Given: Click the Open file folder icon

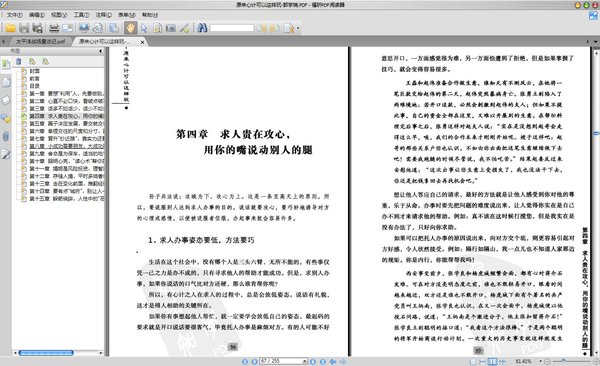Looking at the screenshot, I should coord(10,28).
